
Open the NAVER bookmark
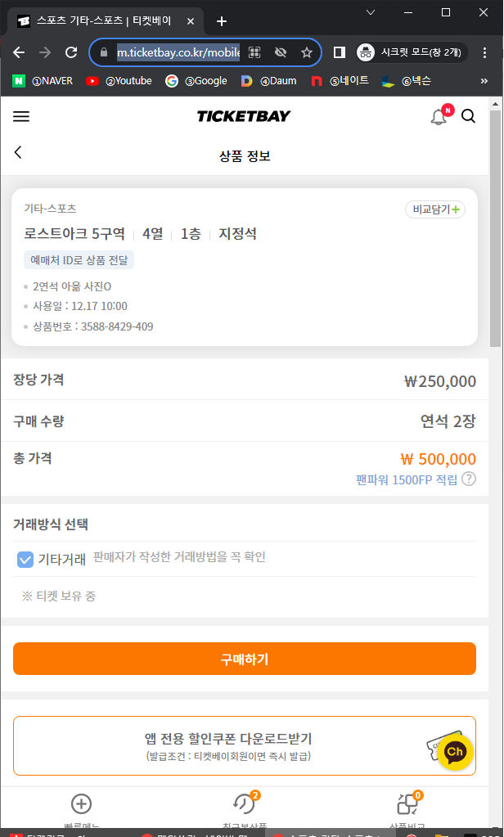coord(44,81)
